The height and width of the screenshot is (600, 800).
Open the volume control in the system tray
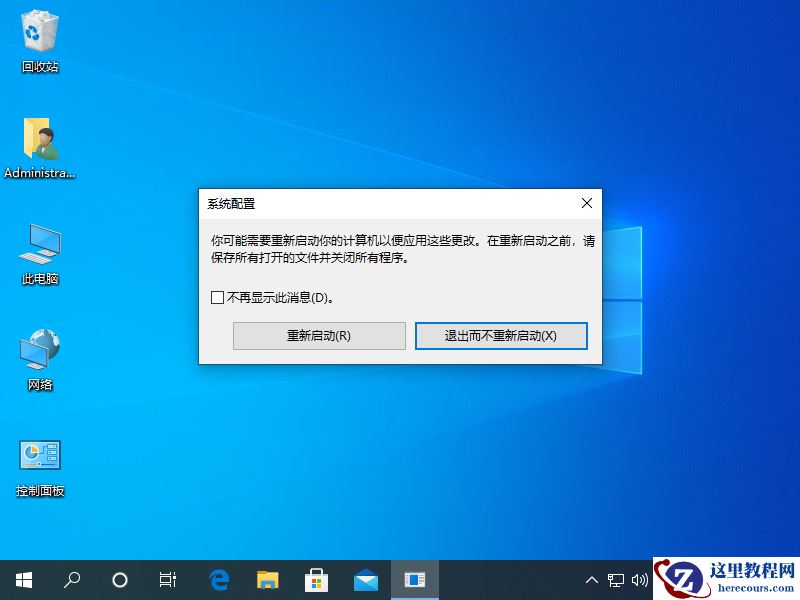click(641, 579)
